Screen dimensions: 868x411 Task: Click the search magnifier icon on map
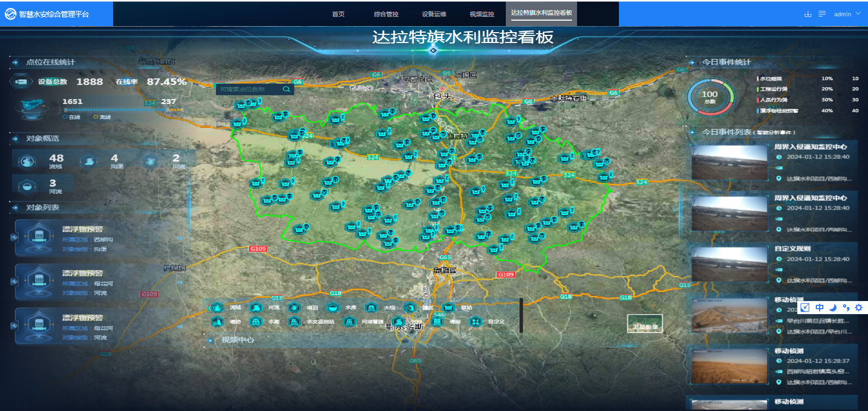pos(287,89)
